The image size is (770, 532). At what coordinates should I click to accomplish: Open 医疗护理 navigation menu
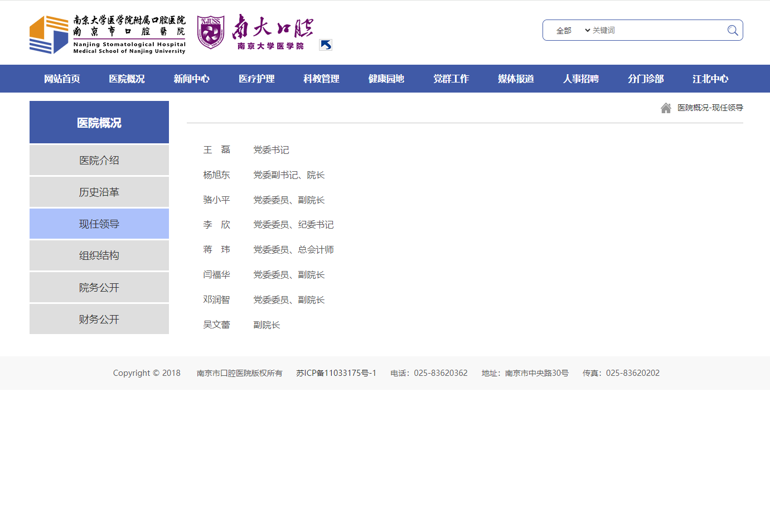coord(256,79)
